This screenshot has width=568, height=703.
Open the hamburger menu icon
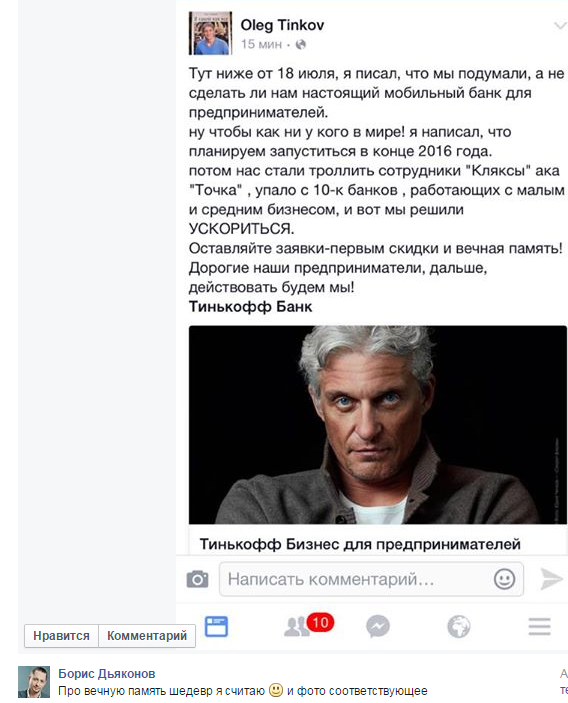click(x=539, y=626)
